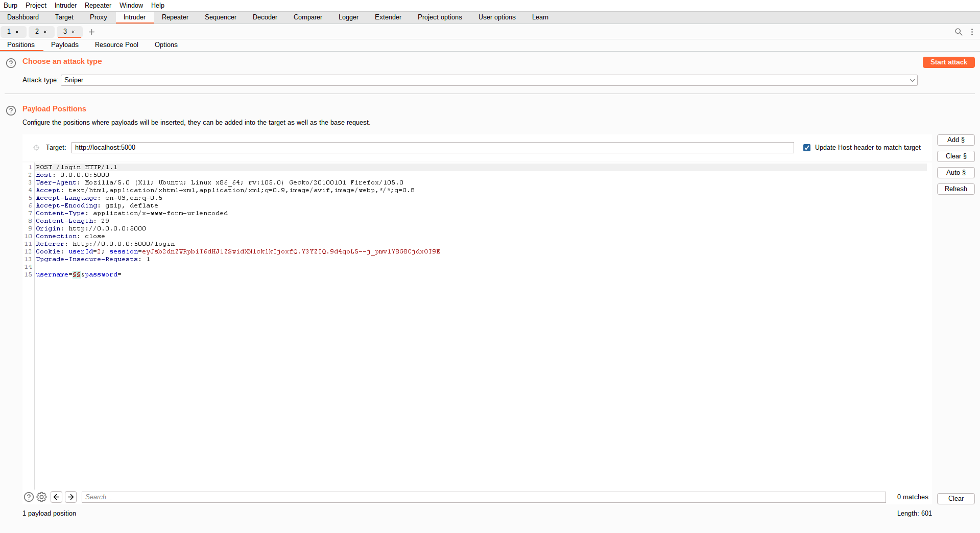Image resolution: width=980 pixels, height=533 pixels.
Task: Open the three-dot tab options menu
Action: point(972,32)
